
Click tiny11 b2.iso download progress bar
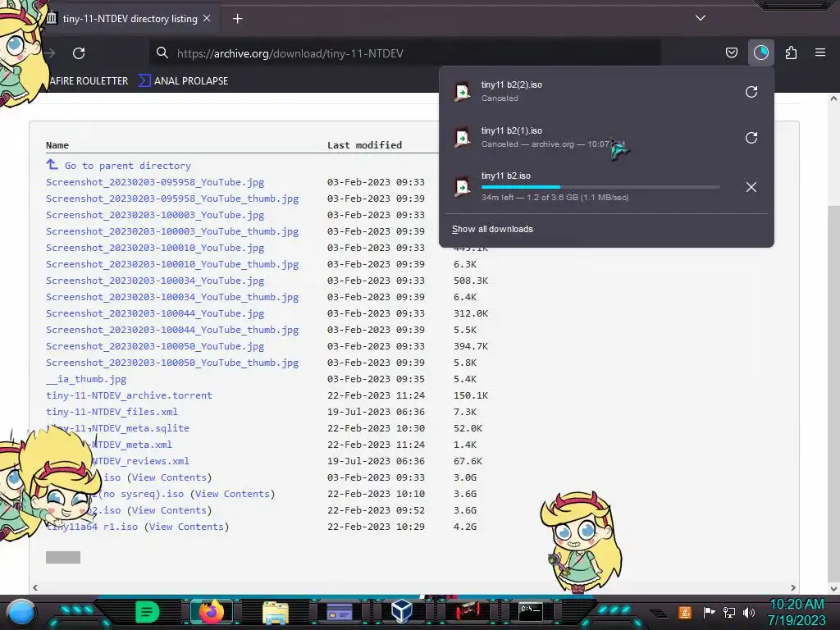click(600, 187)
